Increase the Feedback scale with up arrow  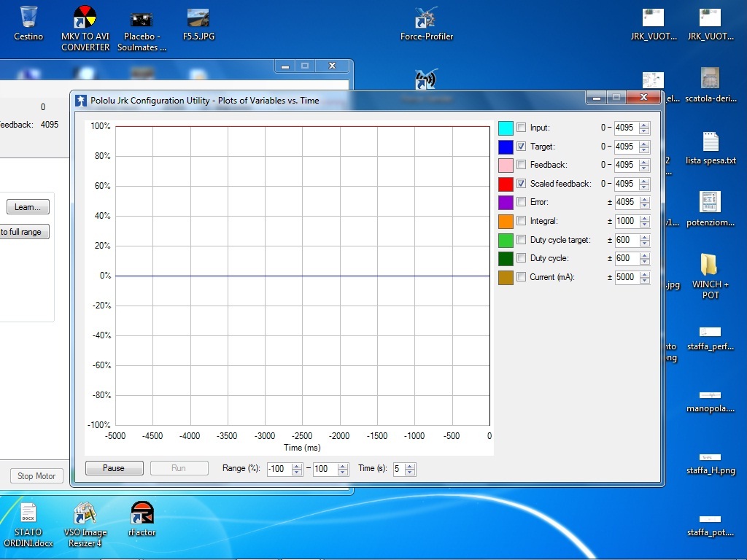point(645,162)
